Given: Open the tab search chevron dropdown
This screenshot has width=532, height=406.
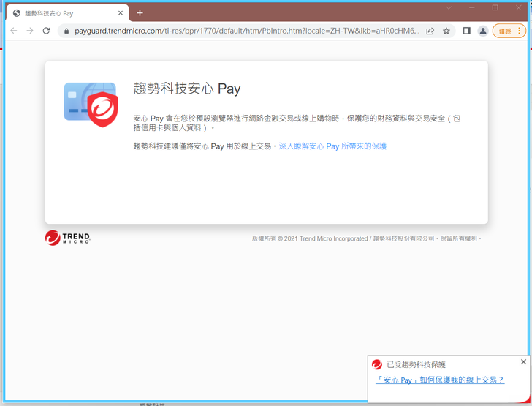Looking at the screenshot, I should click(449, 8).
